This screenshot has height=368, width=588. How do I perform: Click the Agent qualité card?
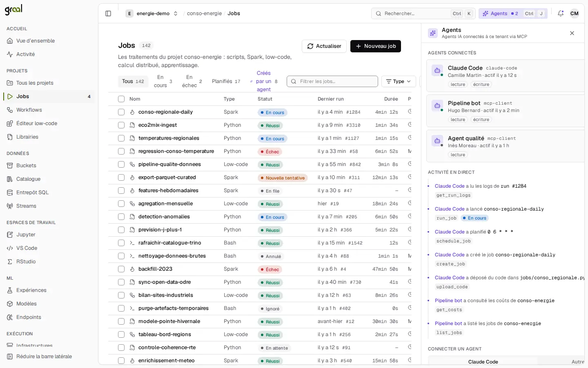(x=505, y=146)
